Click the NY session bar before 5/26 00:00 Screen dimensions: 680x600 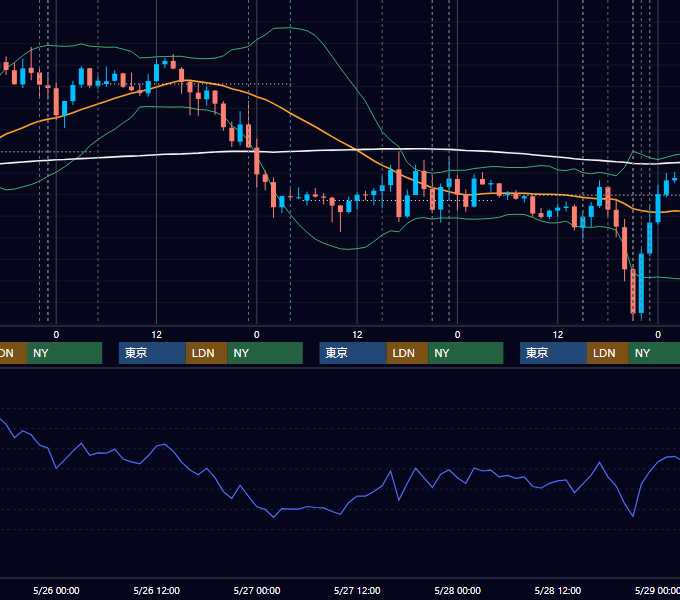(64, 353)
